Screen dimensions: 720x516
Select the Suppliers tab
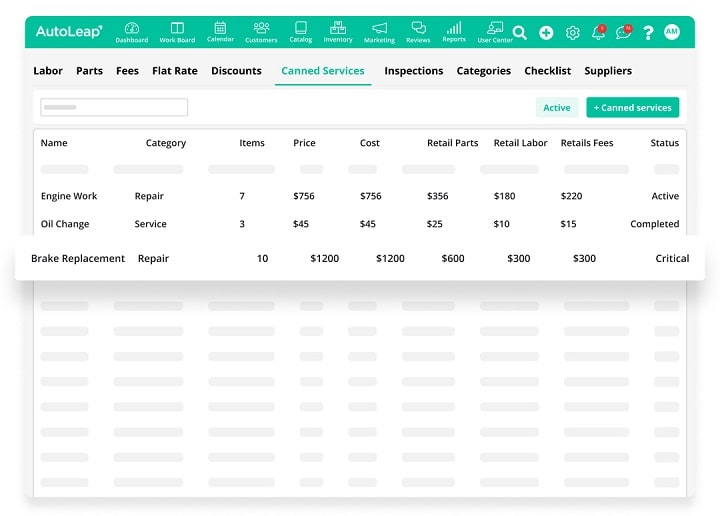(x=608, y=71)
